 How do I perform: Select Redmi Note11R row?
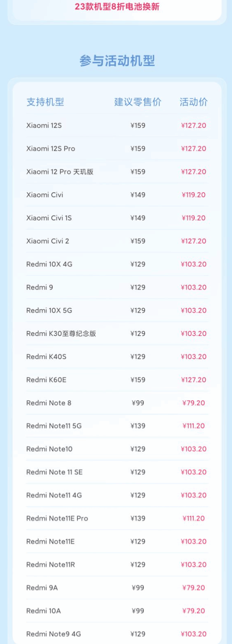point(117,564)
